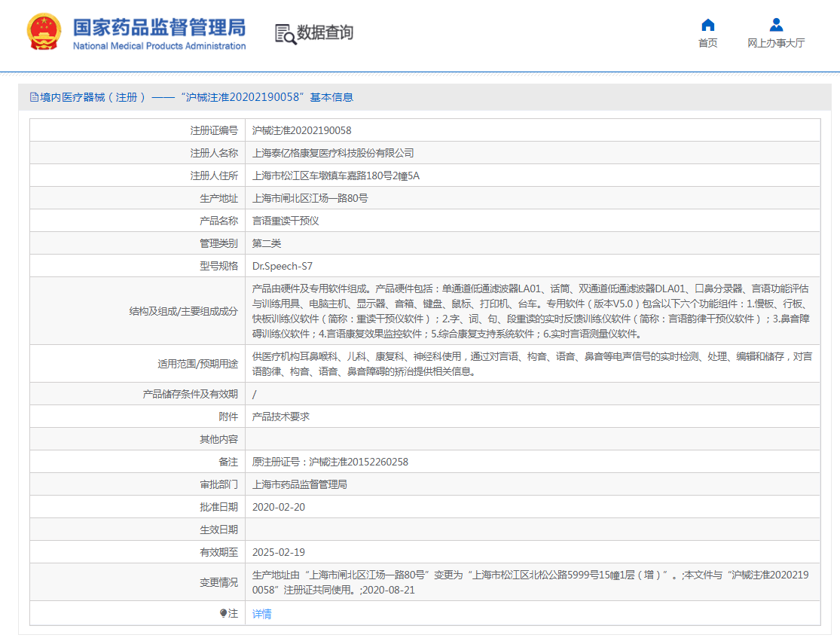Click the 适用范围/预期用途 description text

coord(532,364)
